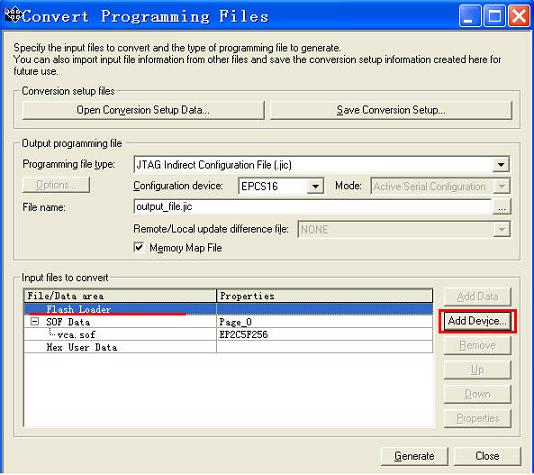The image size is (534, 475).
Task: Collapse the SOF Data tree node
Action: (x=35, y=321)
